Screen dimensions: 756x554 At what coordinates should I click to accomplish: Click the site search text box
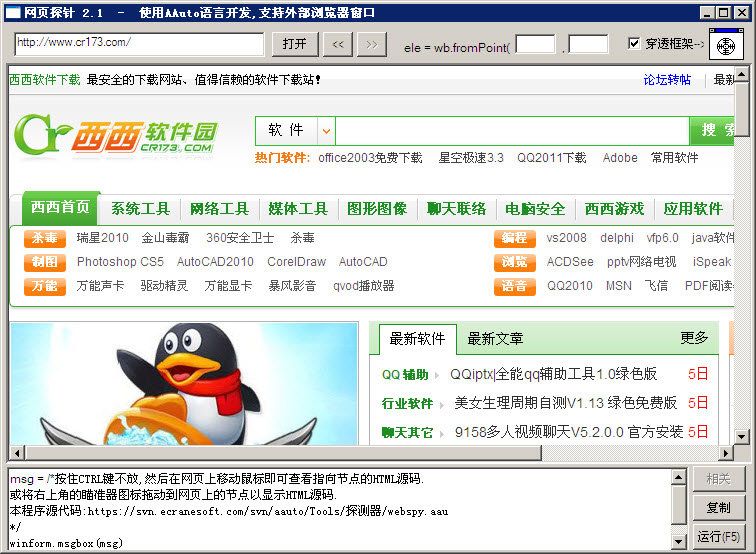[512, 130]
